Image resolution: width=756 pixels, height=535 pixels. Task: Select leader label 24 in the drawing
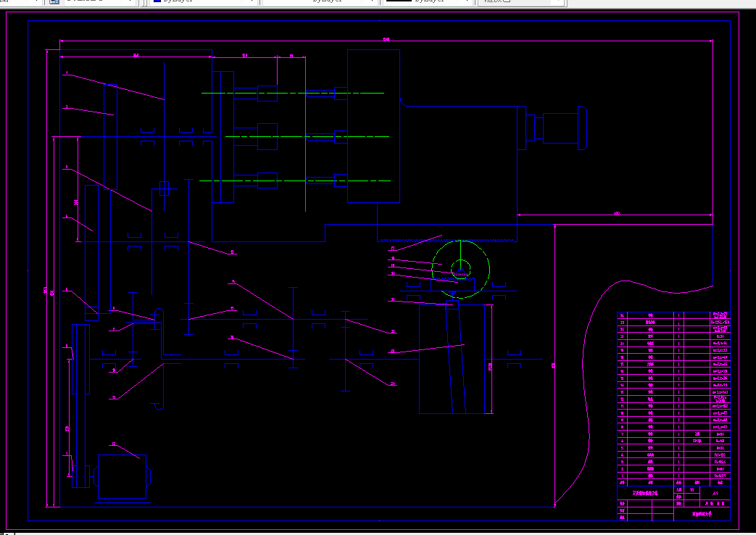(x=393, y=384)
